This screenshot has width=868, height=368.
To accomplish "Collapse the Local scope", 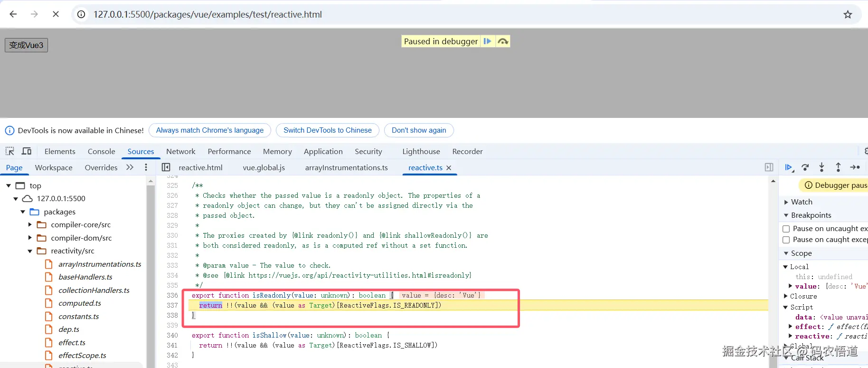I will point(785,267).
